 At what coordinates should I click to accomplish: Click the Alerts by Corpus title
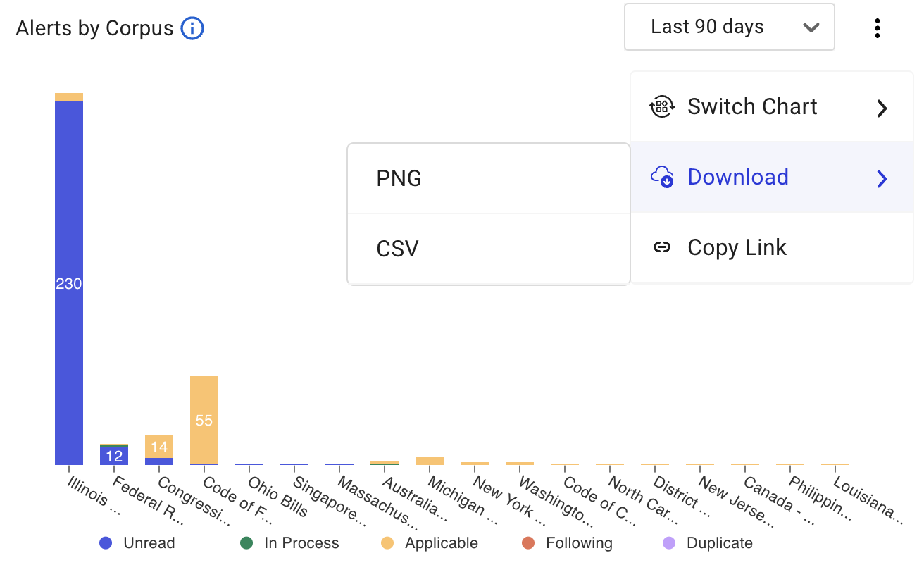(94, 29)
